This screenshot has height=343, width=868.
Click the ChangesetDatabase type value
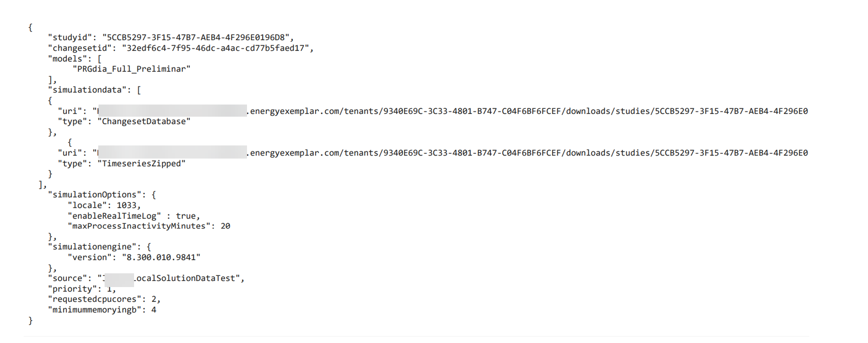click(x=144, y=121)
